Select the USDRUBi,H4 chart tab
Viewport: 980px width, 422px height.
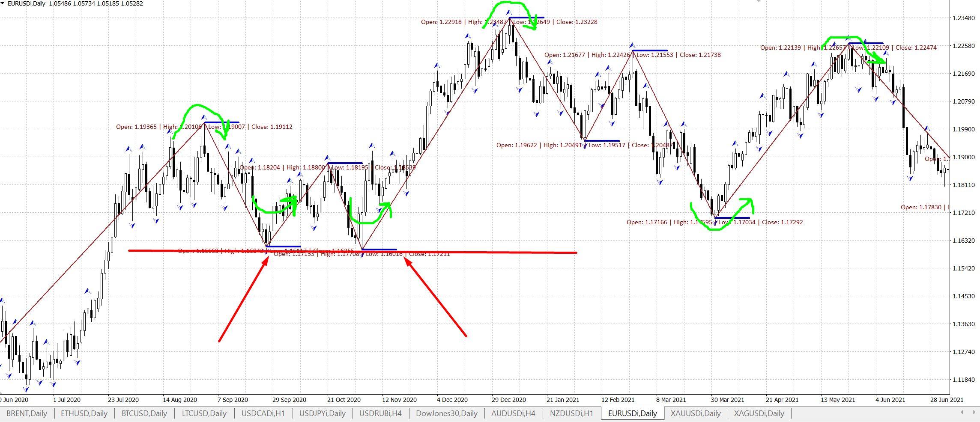pos(380,413)
